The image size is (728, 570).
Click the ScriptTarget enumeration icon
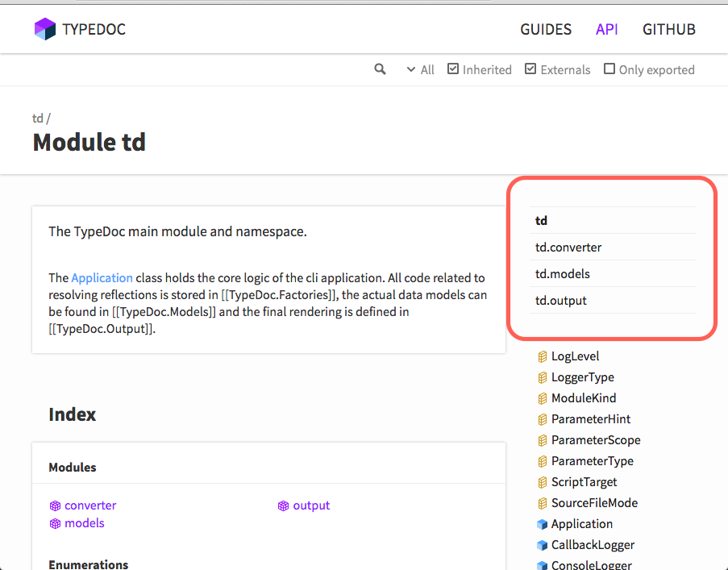click(542, 482)
